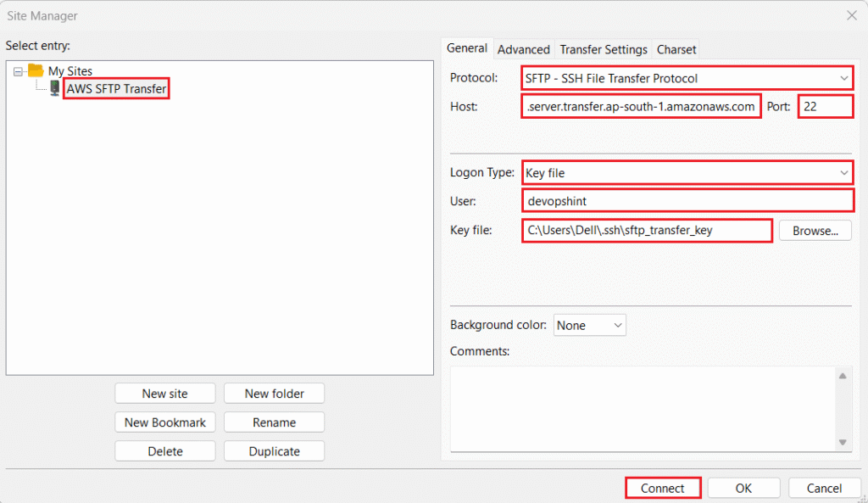Click inside the Host input field

641,106
